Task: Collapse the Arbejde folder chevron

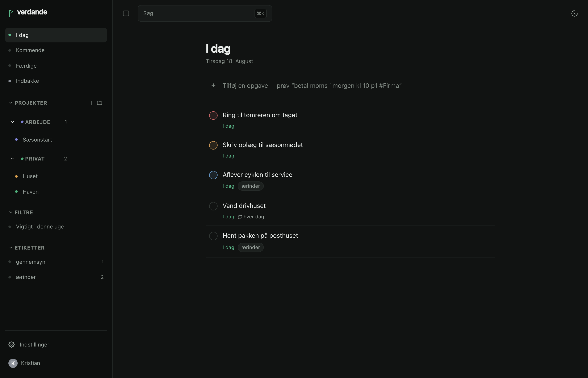Action: [12, 122]
